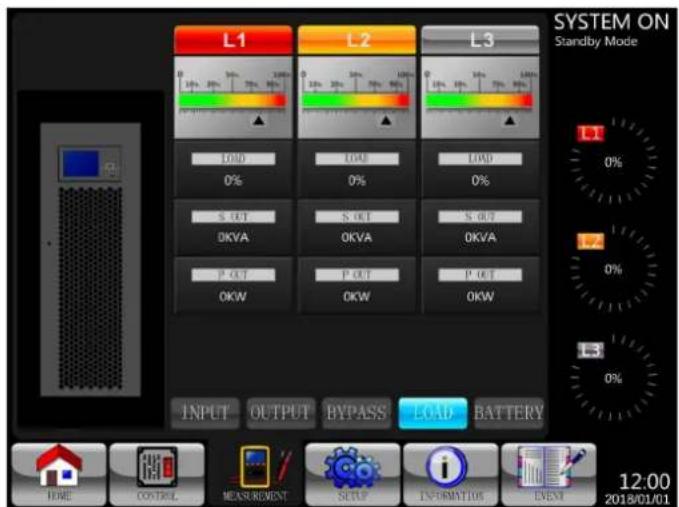Select the highlighted LOAD tab
Screen dimensions: 679x507
tap(433, 413)
